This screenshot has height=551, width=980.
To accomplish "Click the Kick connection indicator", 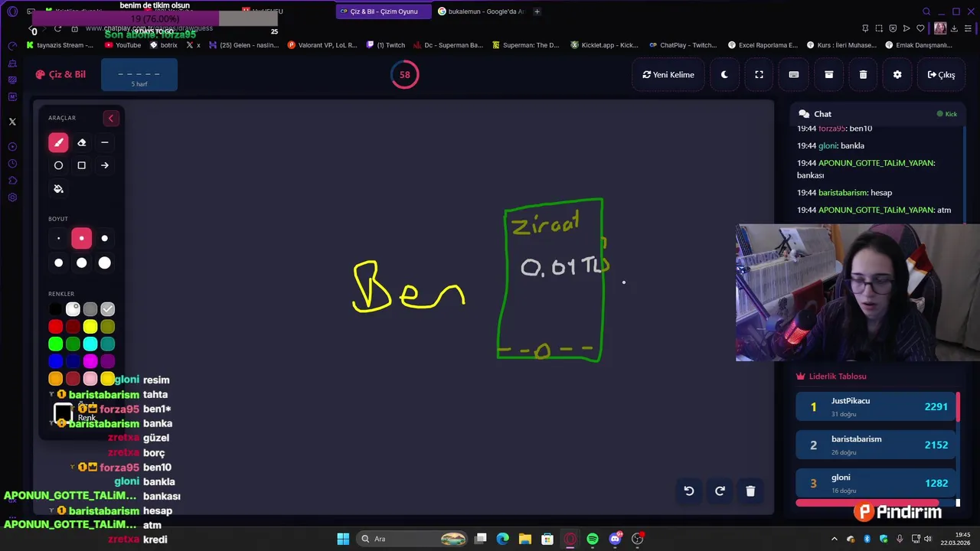I will pyautogui.click(x=947, y=114).
